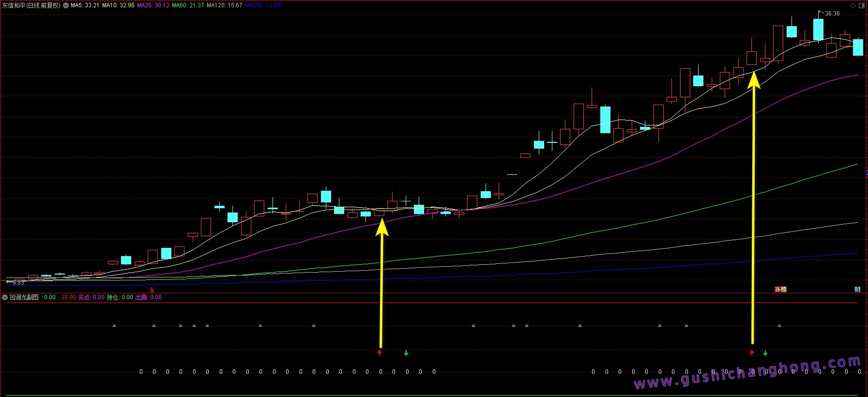Click the diamond icon at top right
868x397 pixels.
(x=853, y=5)
